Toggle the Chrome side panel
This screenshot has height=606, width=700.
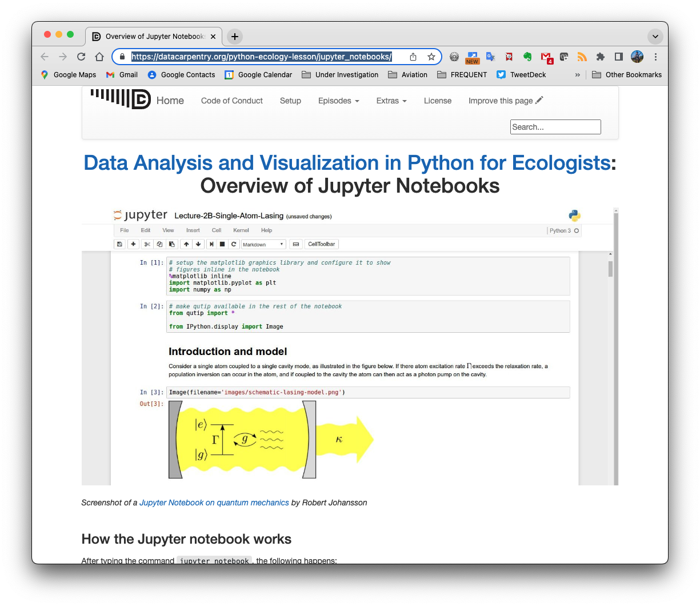click(618, 57)
